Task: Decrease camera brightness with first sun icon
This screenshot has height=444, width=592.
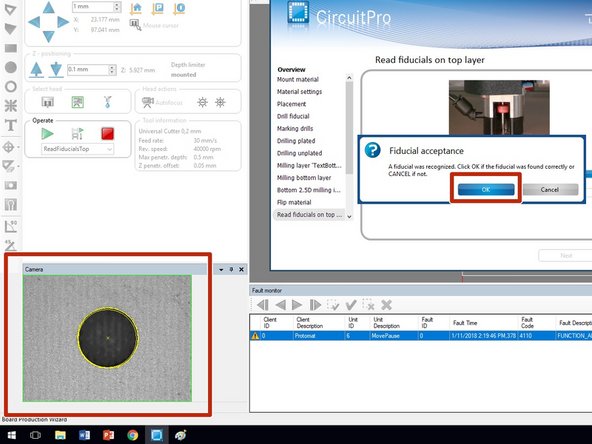Action: tap(202, 102)
